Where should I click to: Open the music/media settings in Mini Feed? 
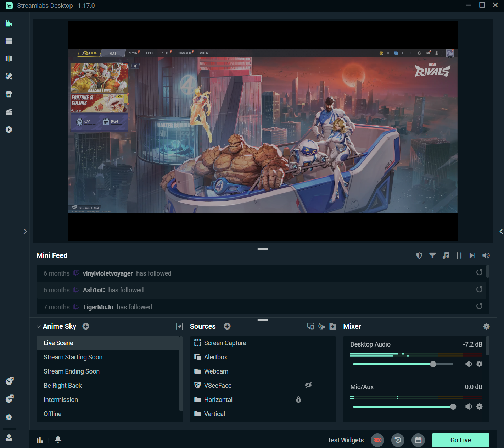[446, 255]
